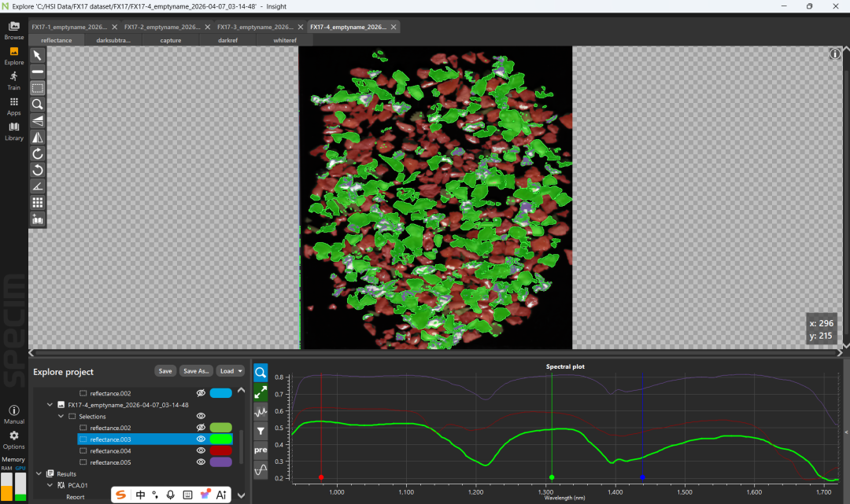The image size is (850, 504).
Task: Click the spectral plot fit-to-view arrows button
Action: tap(261, 392)
